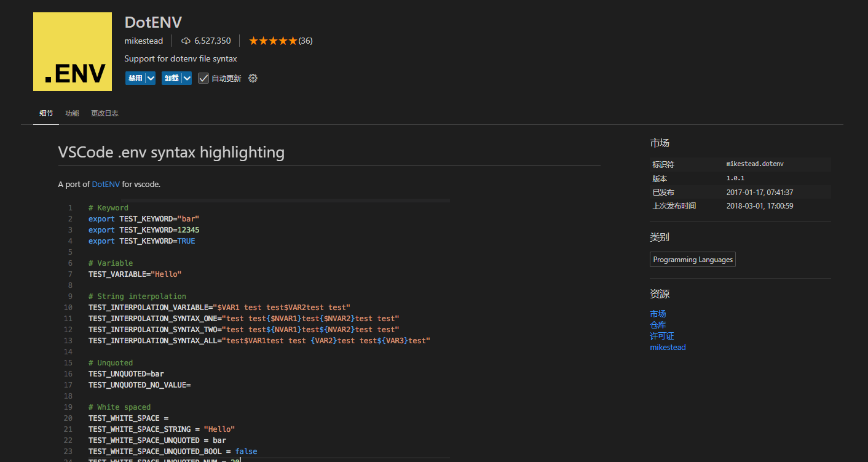Click the export TEST_KEYWORD=TRUE line
The width and height of the screenshot is (868, 462).
pyautogui.click(x=141, y=241)
